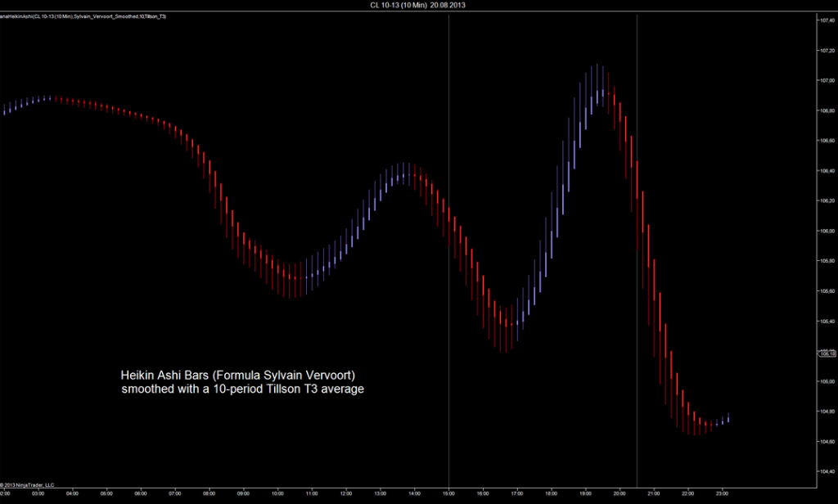This screenshot has width=838, height=504.
Task: Click the 22:00 time axis label
Action: click(x=687, y=493)
